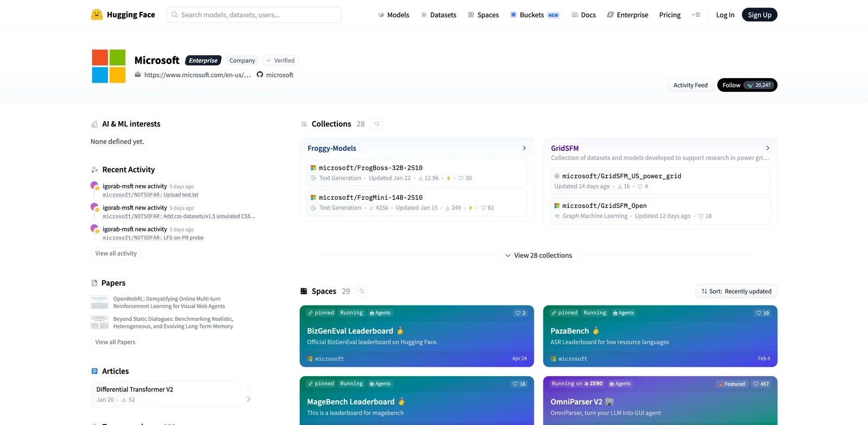The height and width of the screenshot is (425, 868).
Task: Click the Papers section document icon
Action: click(94, 283)
